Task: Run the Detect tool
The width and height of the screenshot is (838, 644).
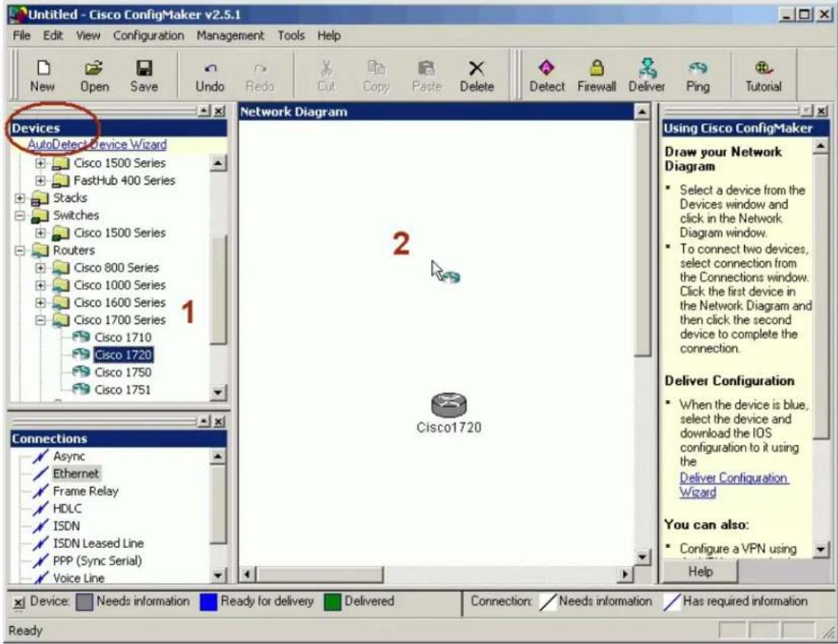Action: (547, 75)
